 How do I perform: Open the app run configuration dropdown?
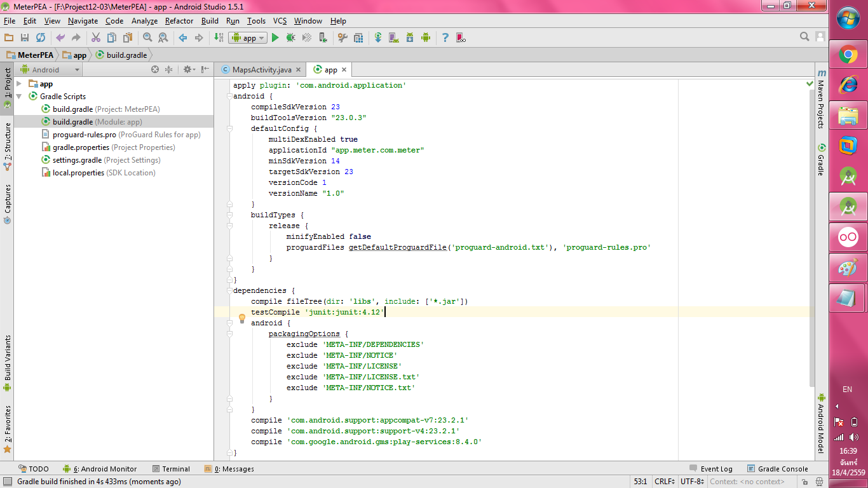[248, 38]
